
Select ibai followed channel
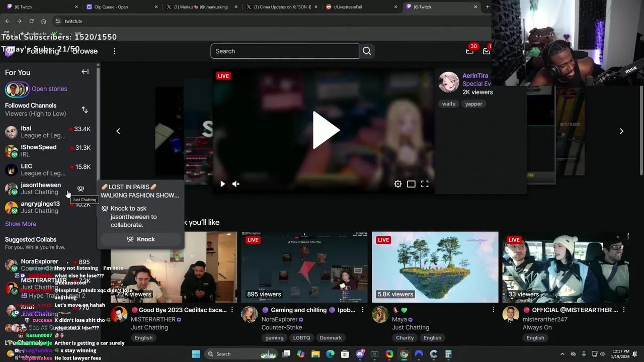point(48,132)
